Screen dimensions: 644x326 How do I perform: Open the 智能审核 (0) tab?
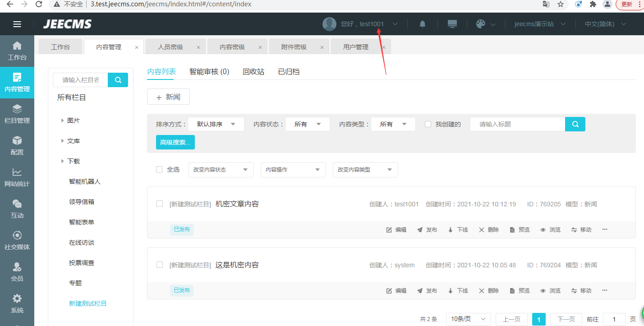[x=209, y=71]
